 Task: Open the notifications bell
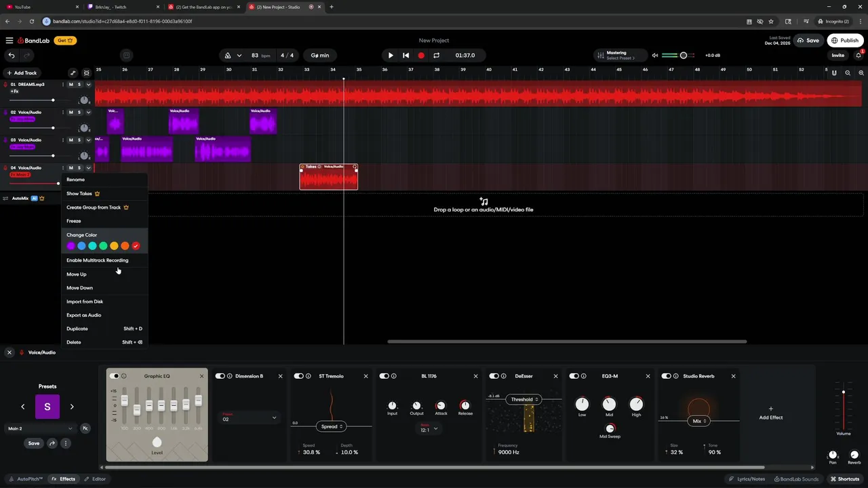pos(859,55)
